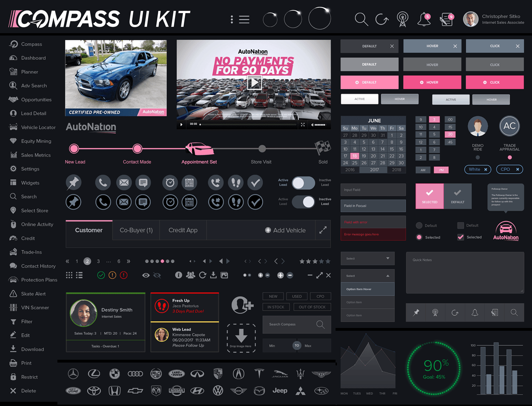The image size is (532, 406).
Task: Open Contact History in sidebar menu
Action: pos(32,266)
